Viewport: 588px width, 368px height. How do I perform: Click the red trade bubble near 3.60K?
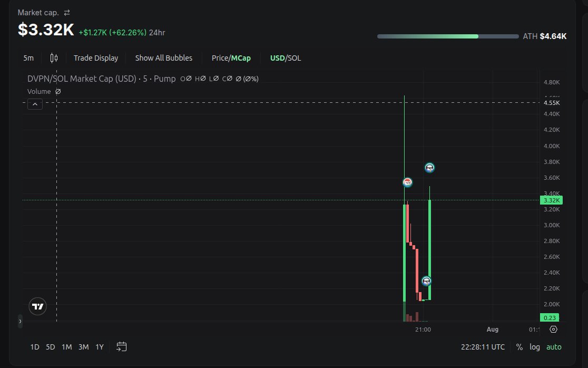[x=407, y=182]
